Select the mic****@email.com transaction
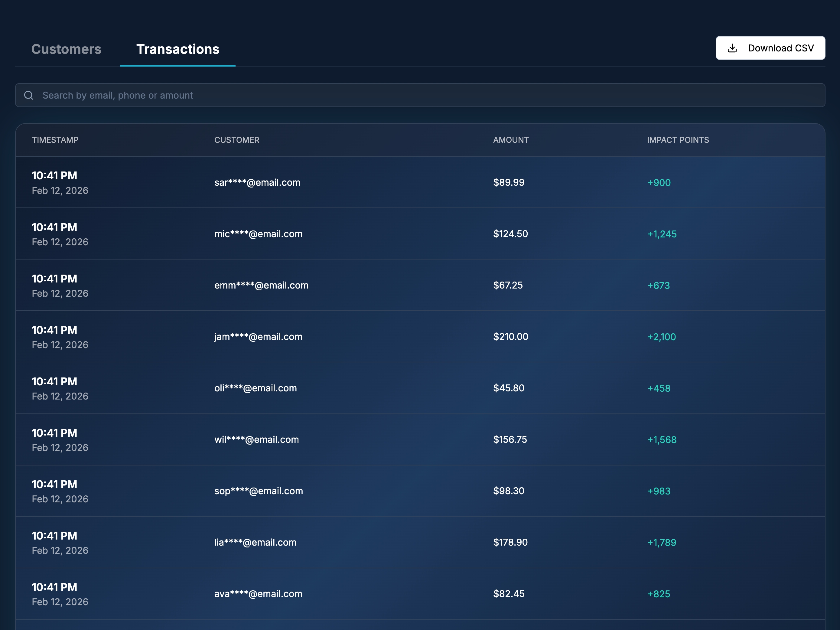This screenshot has height=630, width=840. tap(258, 234)
